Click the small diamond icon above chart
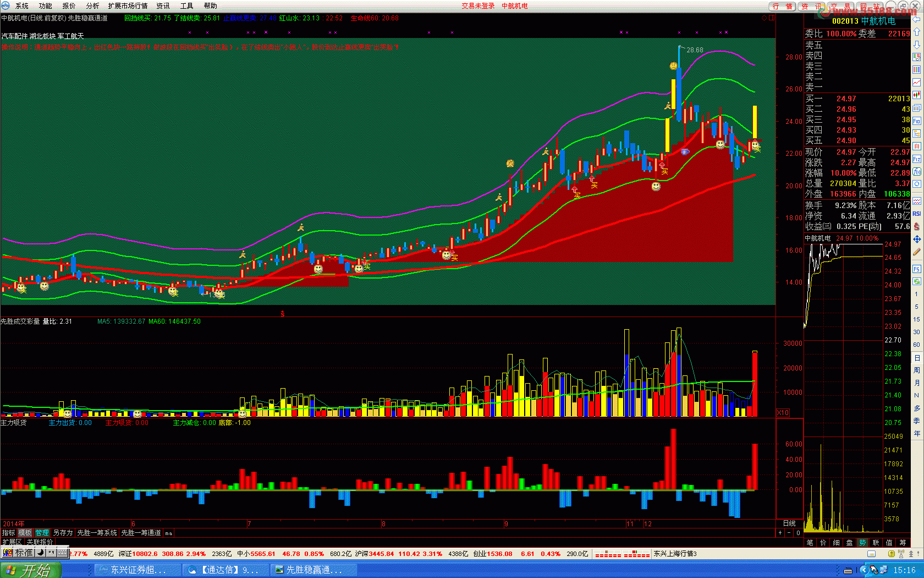The width and height of the screenshot is (924, 578). tap(764, 18)
